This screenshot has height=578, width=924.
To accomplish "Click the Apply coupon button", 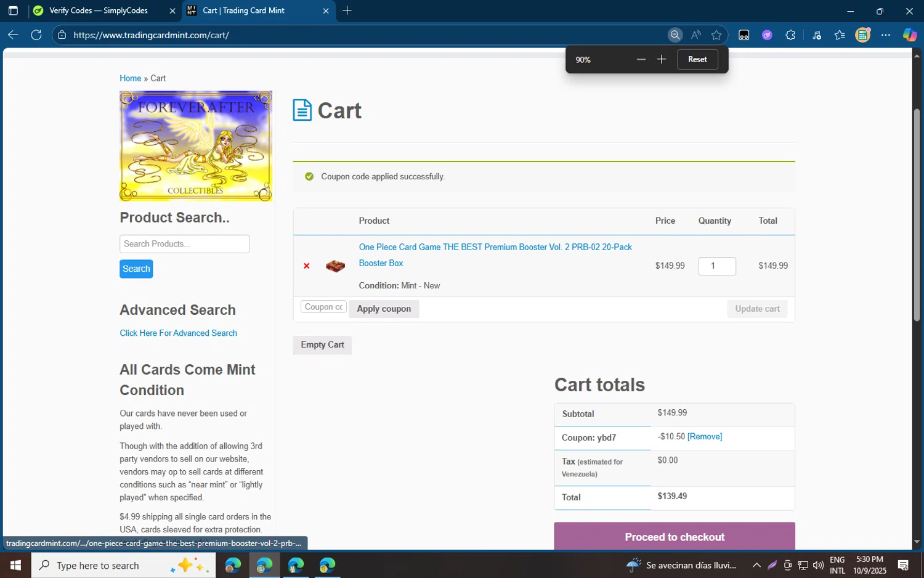I will point(384,309).
